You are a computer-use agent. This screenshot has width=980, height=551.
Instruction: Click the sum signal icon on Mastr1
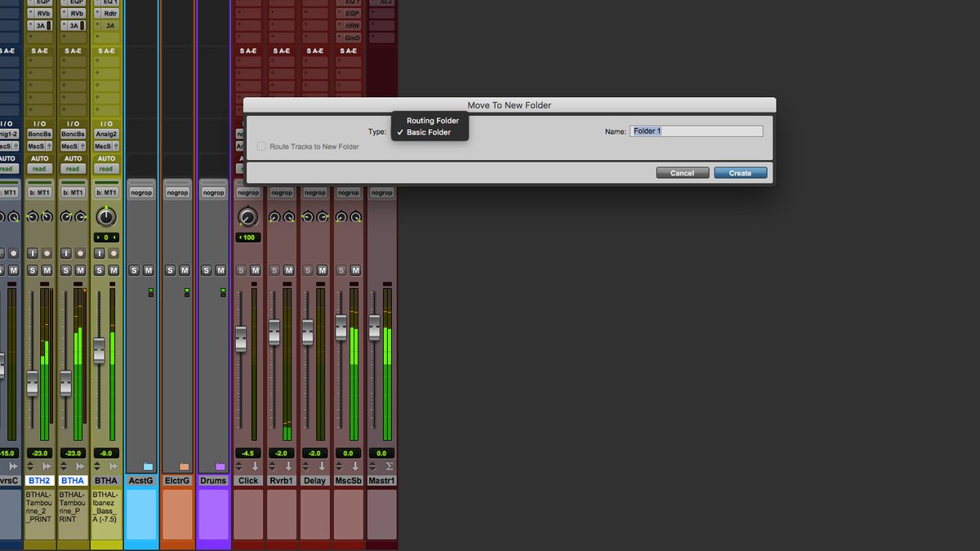coord(390,466)
